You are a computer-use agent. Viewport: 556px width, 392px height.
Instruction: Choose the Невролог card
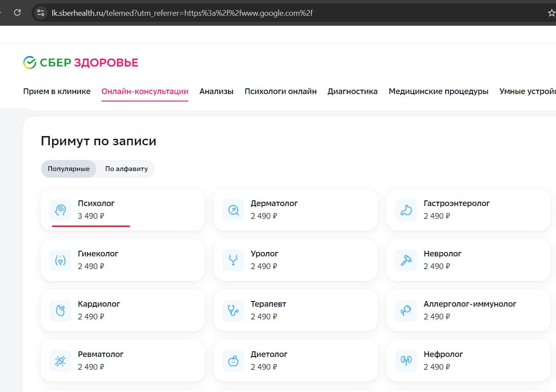pyautogui.click(x=468, y=260)
